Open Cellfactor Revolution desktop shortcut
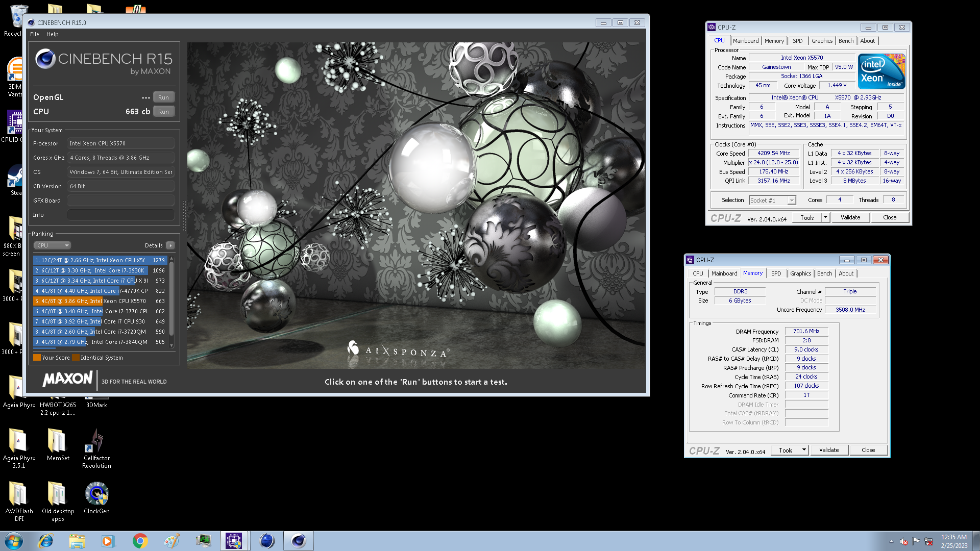Screen dimensions: 980x551 tap(96, 449)
